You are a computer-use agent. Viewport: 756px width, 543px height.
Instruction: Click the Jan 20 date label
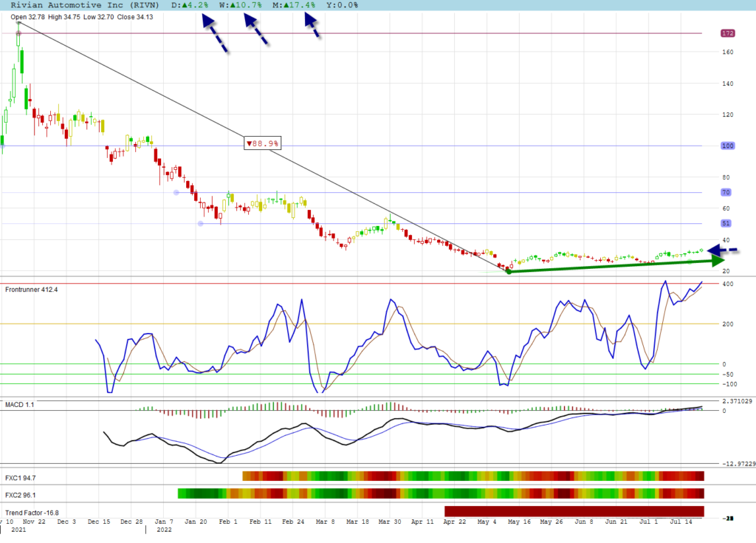196,522
